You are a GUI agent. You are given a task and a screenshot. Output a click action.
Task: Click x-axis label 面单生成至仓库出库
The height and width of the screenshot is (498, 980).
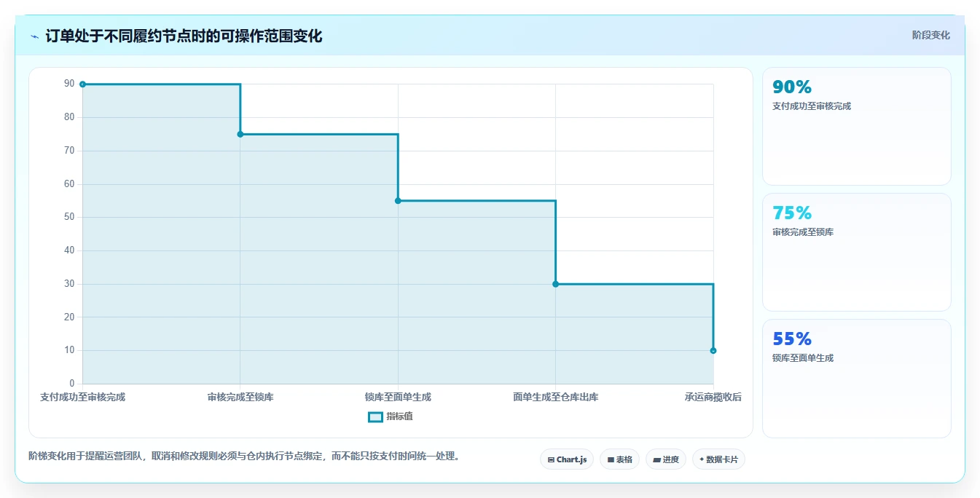click(555, 397)
